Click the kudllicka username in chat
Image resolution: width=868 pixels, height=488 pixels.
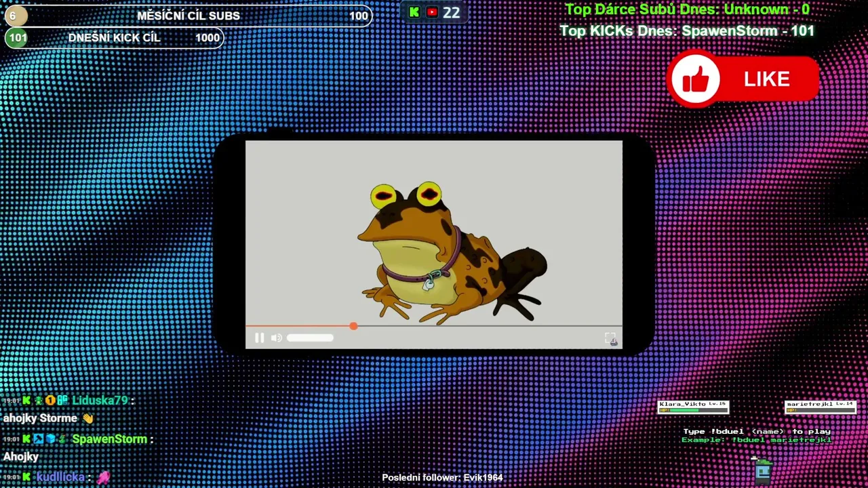click(x=60, y=477)
